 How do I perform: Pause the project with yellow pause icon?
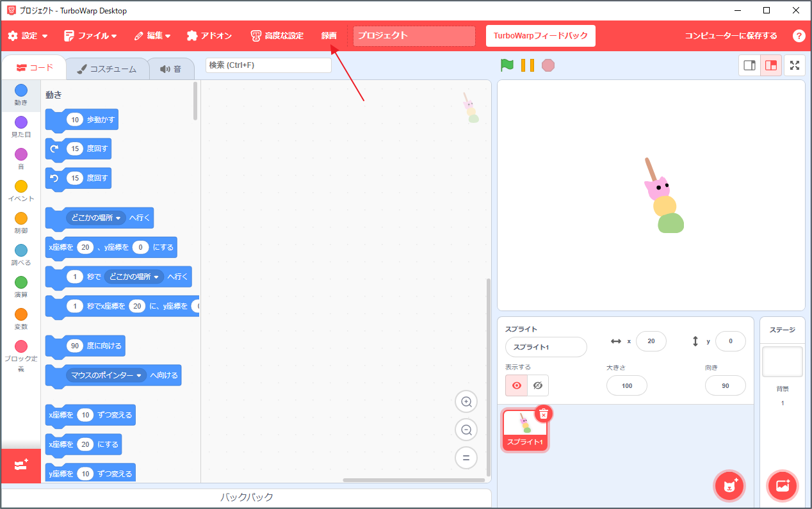click(x=528, y=65)
